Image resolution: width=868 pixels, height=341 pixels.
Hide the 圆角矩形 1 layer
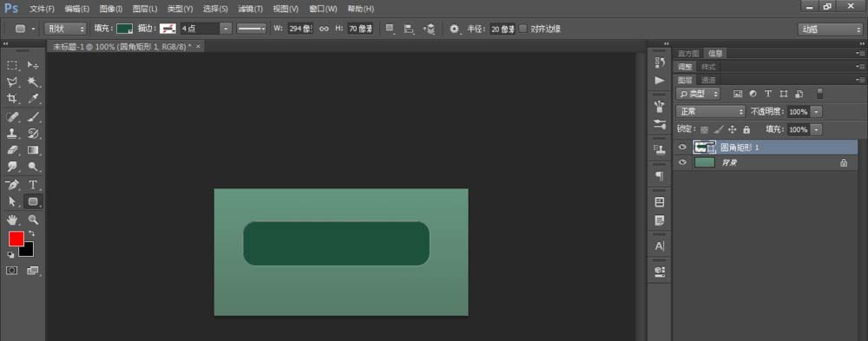682,148
